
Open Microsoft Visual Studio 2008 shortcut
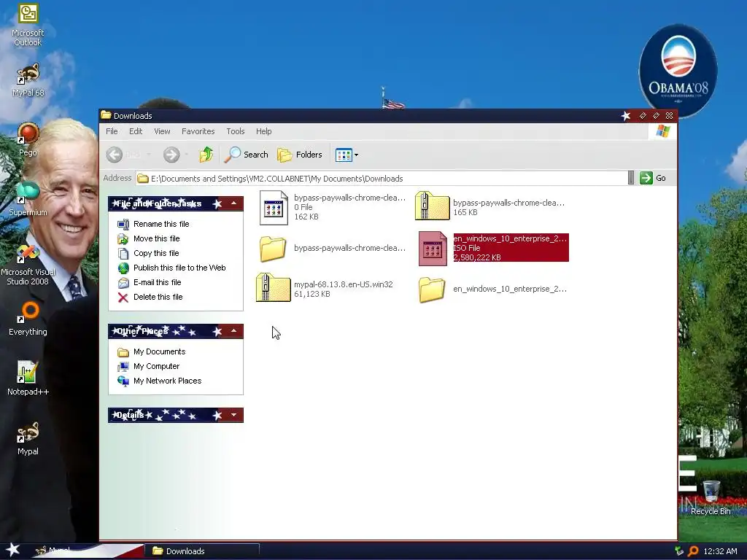(x=28, y=264)
